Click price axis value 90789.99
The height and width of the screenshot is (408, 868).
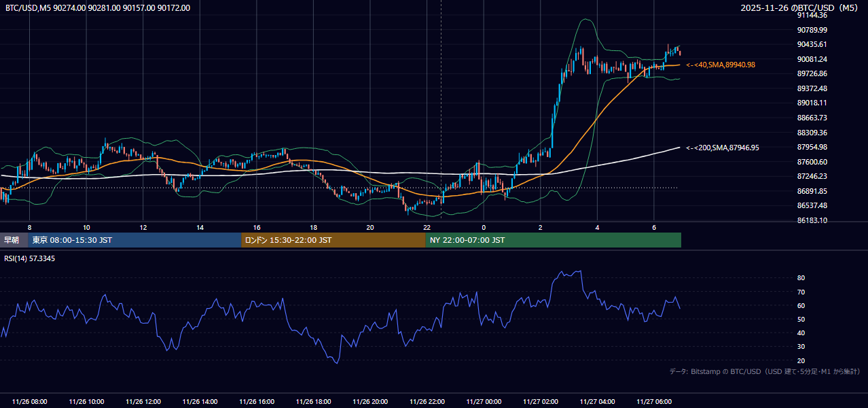812,30
